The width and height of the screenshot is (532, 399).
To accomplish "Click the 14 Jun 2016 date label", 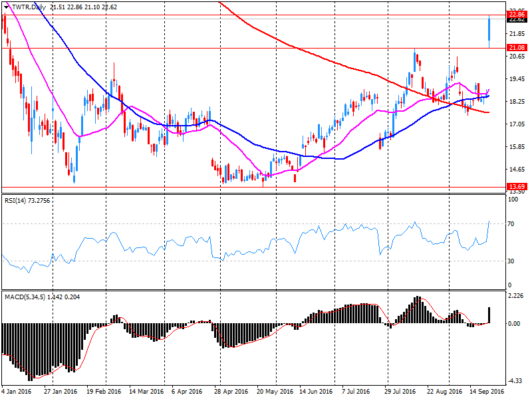I will [316, 391].
